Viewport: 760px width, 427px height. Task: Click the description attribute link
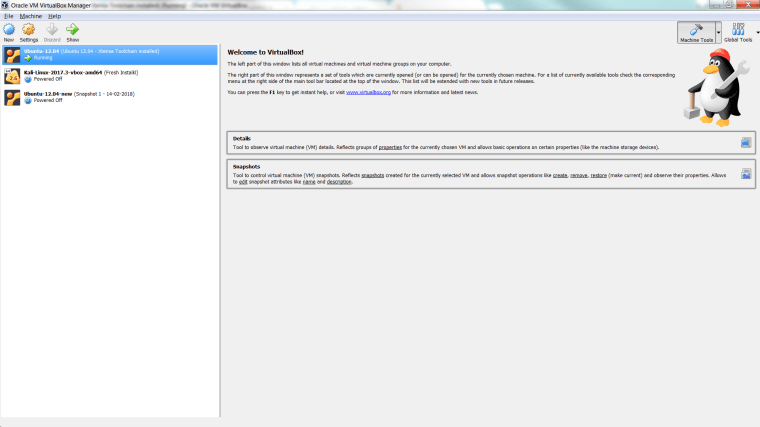[339, 182]
